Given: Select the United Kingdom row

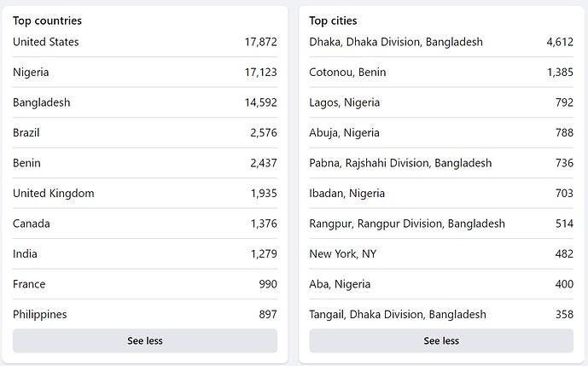Looking at the screenshot, I should click(145, 193).
